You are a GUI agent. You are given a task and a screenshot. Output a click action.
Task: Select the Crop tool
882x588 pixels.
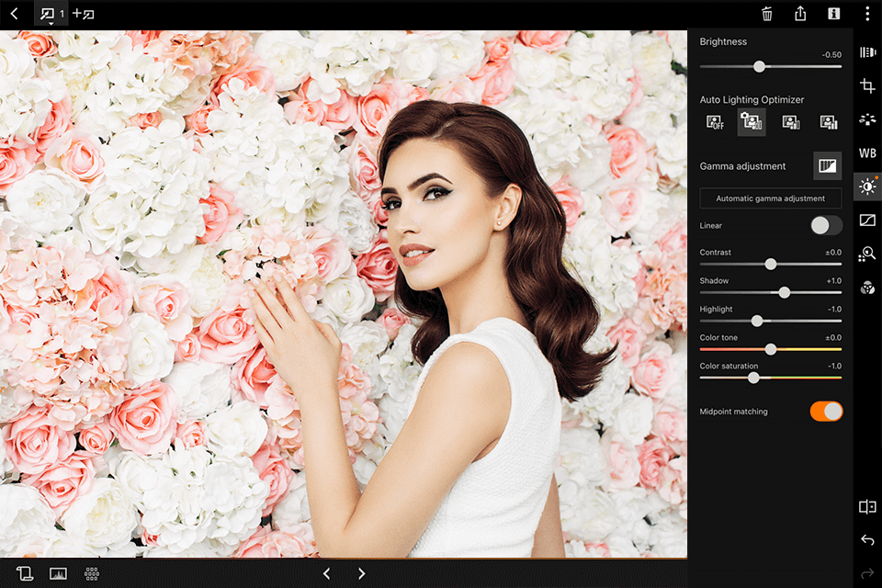[x=867, y=85]
